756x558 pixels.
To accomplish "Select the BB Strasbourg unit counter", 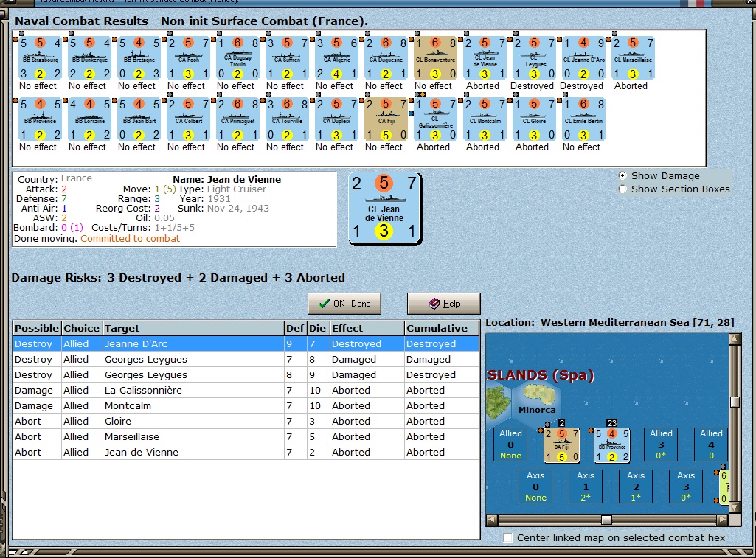I will pos(40,58).
